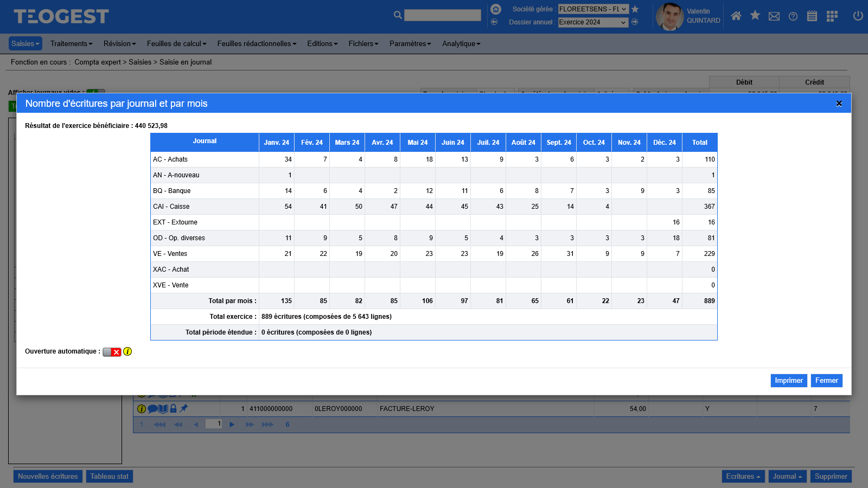The image size is (868, 488).
Task: Click the Fermer button
Action: point(827,381)
